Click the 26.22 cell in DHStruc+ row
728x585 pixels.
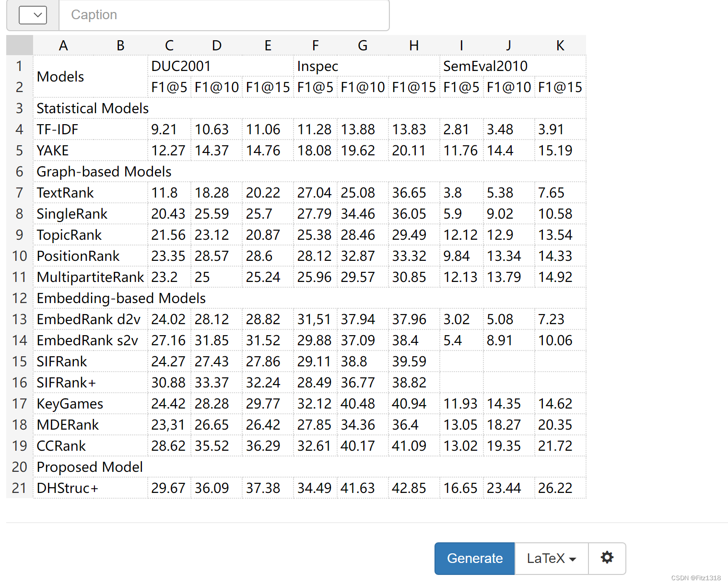pyautogui.click(x=560, y=488)
